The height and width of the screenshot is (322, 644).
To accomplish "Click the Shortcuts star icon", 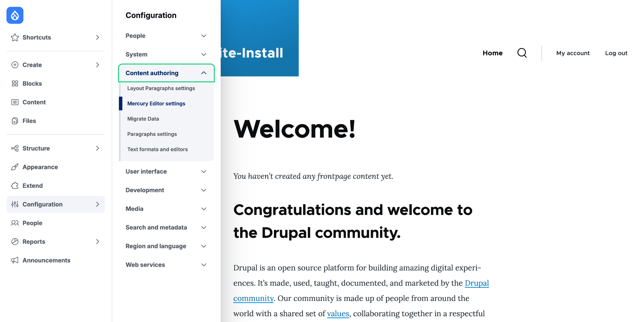I will tap(15, 37).
